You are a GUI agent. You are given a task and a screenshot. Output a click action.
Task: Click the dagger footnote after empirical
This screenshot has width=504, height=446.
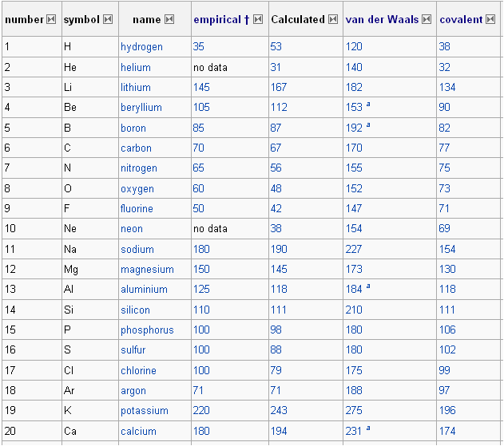pos(245,19)
